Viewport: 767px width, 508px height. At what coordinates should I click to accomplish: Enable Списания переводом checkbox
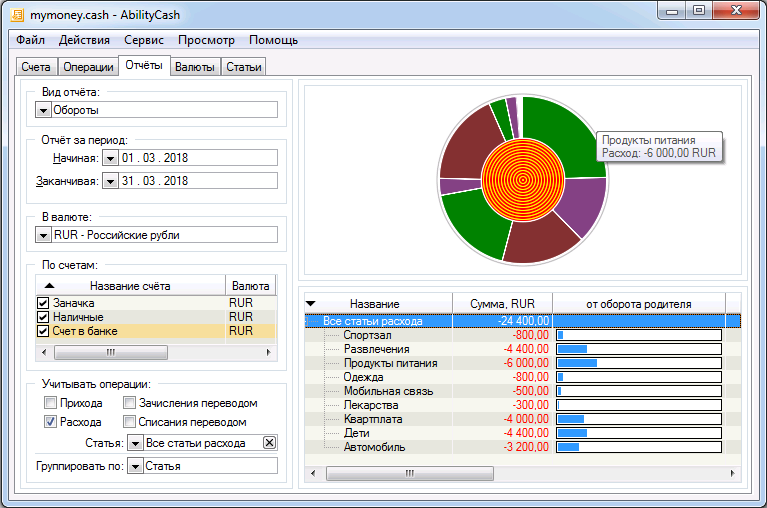[129, 421]
